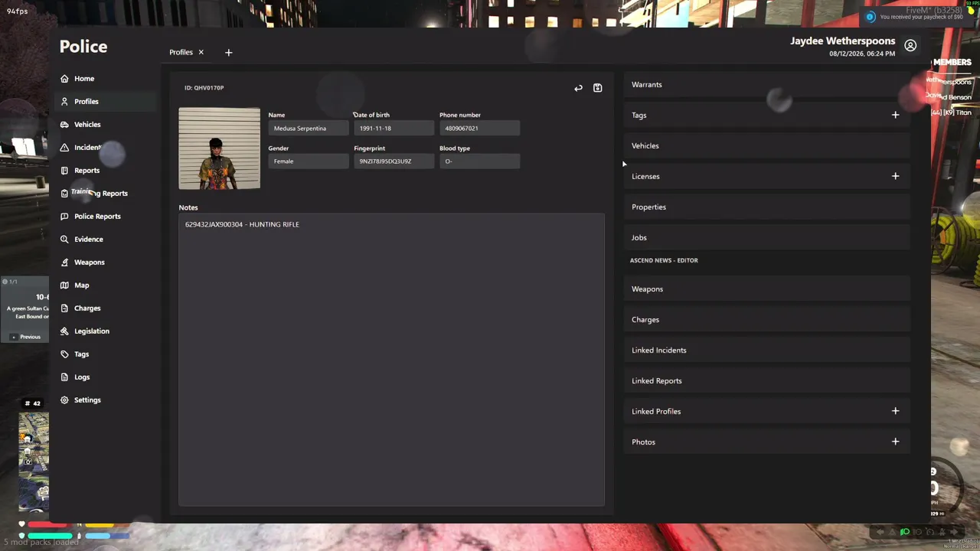Open the user account icon top right

click(x=910, y=46)
